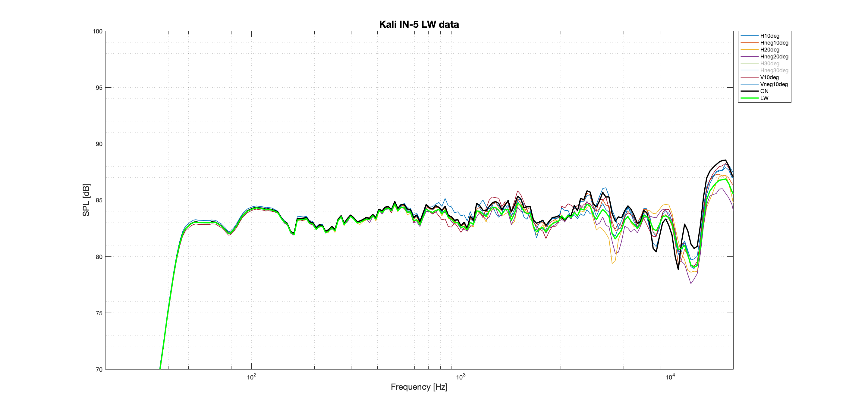The height and width of the screenshot is (415, 868).
Task: Click the purple Hneg20deg line swatch in legend
Action: (x=749, y=57)
